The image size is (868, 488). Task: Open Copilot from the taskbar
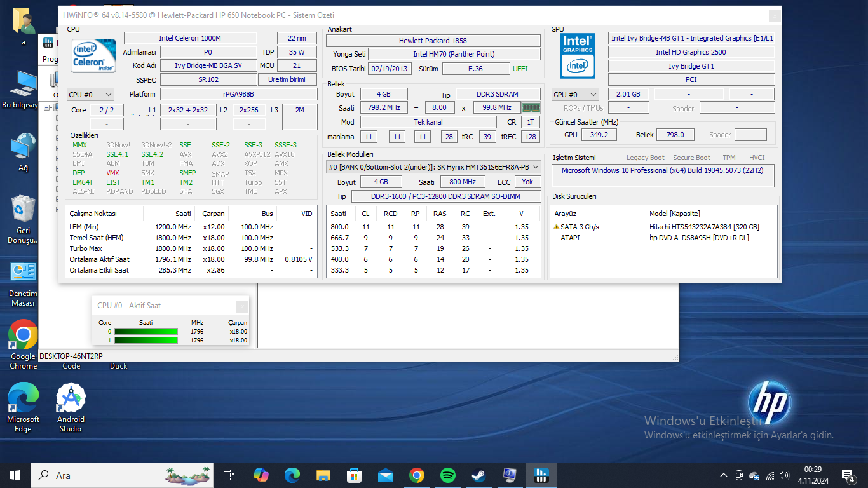[261, 475]
